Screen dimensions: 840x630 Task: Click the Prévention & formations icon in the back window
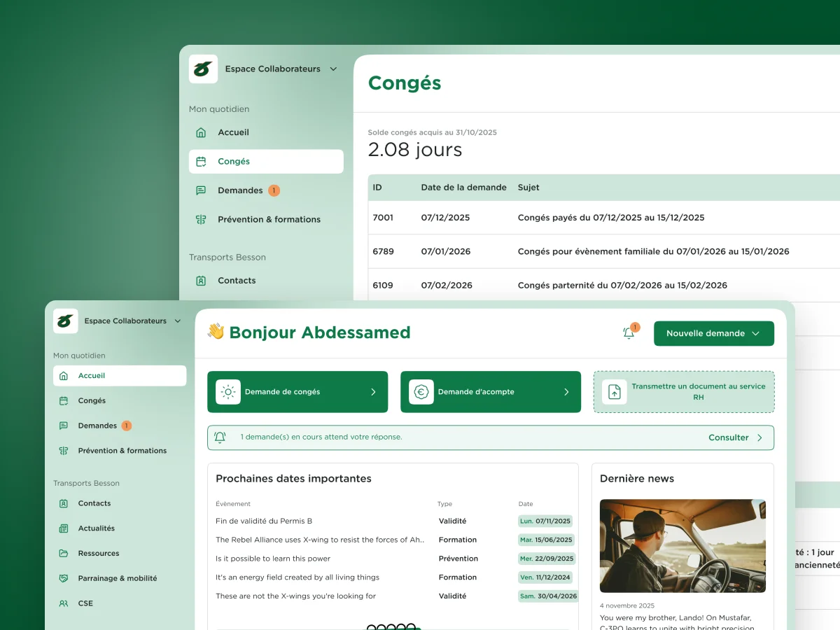(201, 220)
